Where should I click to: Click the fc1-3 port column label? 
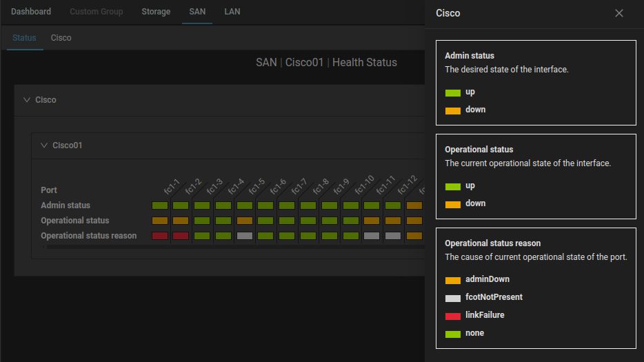pos(214,185)
